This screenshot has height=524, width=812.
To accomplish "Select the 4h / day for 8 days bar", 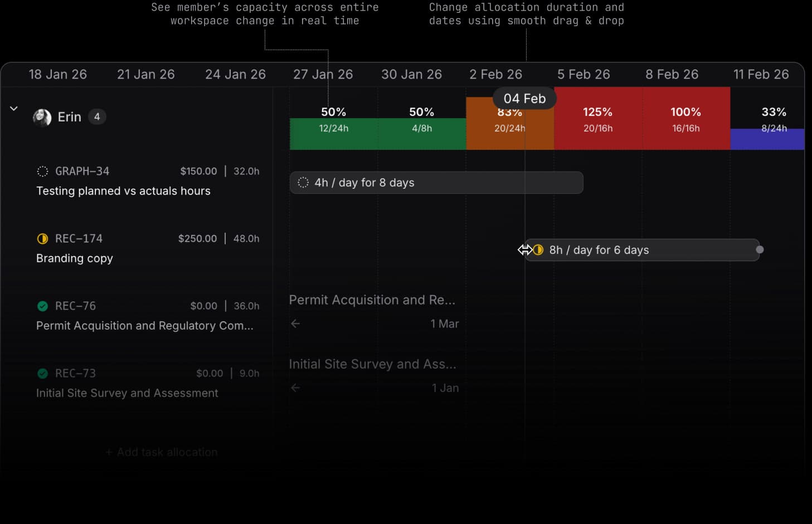I will (436, 183).
